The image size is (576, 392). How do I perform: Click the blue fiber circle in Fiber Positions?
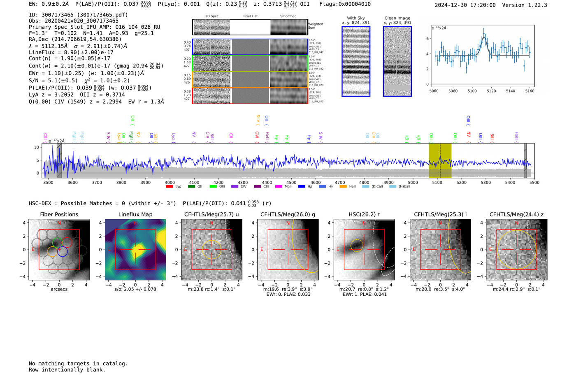[63, 252]
